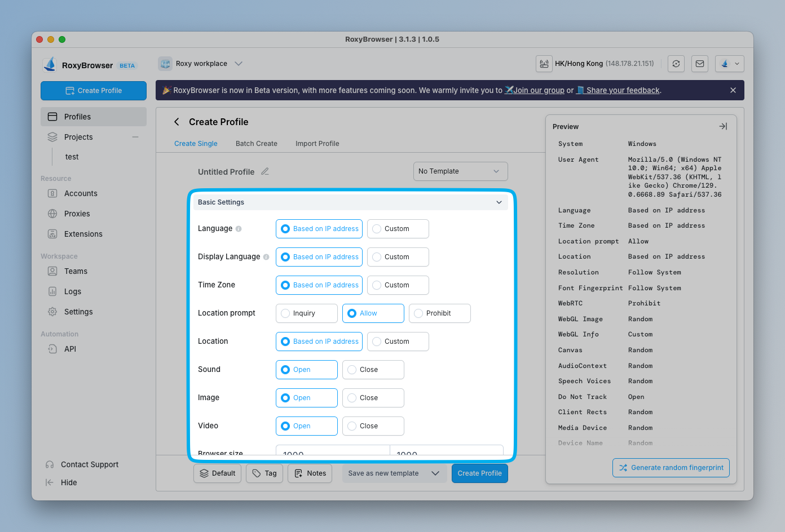
Task: Select Custom for Time Zone
Action: pos(398,285)
